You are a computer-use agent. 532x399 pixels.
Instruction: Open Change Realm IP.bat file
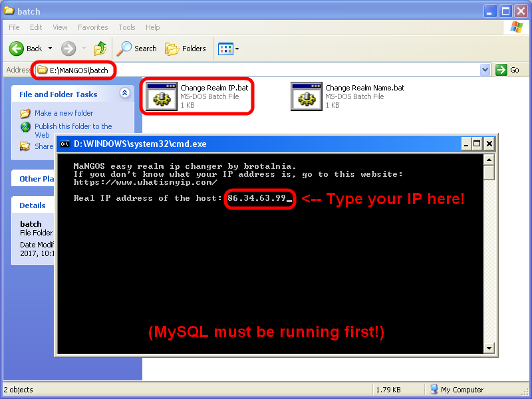160,96
